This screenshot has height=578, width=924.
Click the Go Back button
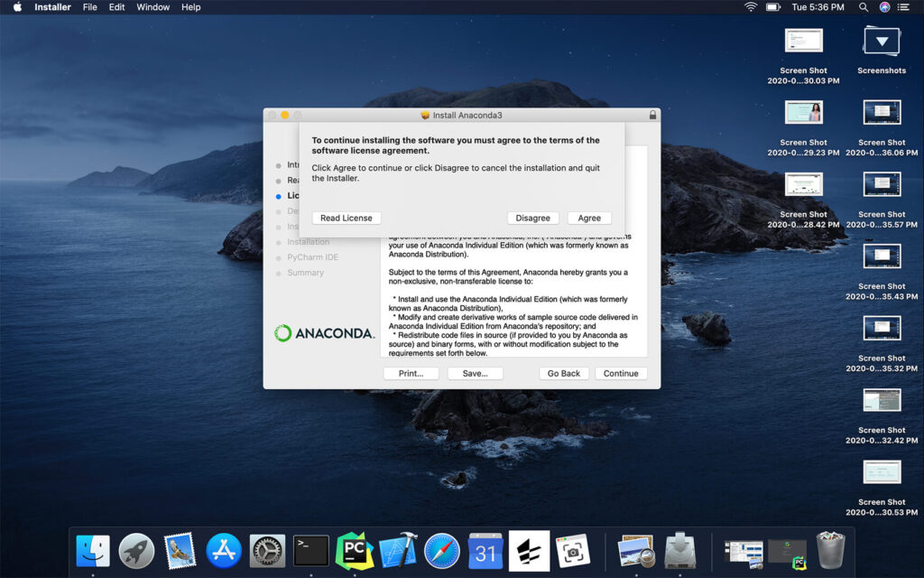[564, 373]
